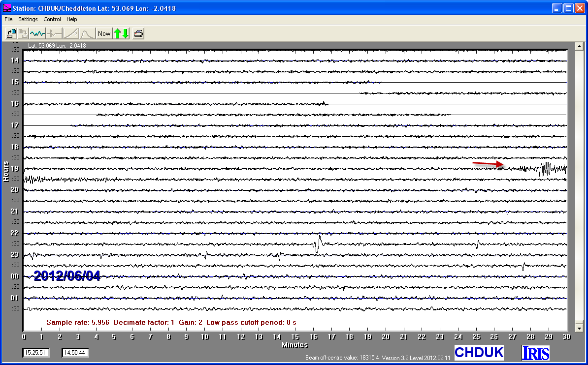
Task: Close the CHDUK station window
Action: (580, 8)
